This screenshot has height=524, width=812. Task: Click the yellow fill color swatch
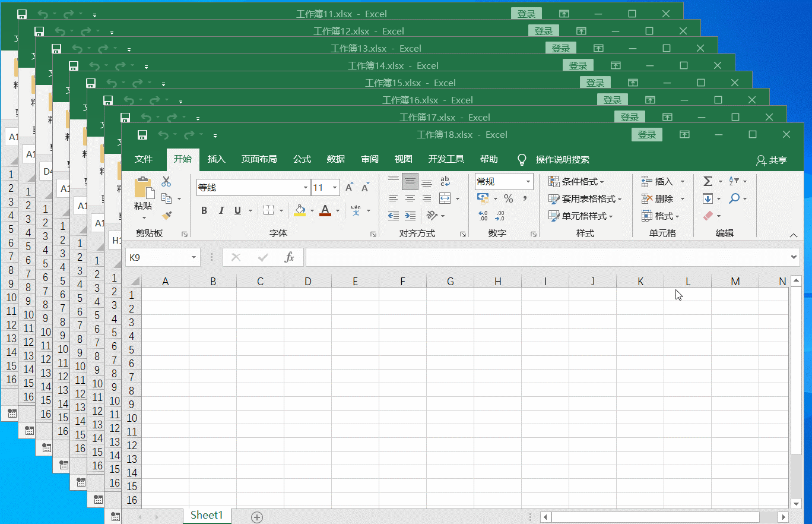(300, 210)
